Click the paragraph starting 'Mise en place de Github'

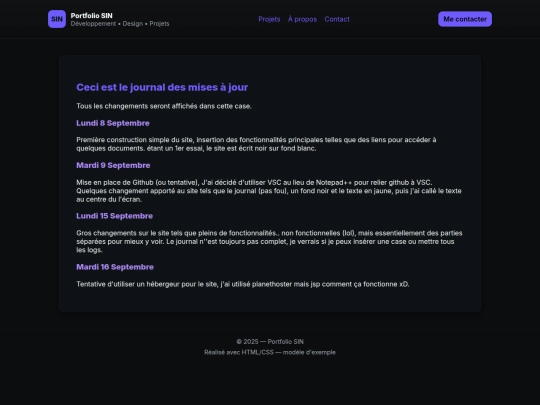click(269, 191)
